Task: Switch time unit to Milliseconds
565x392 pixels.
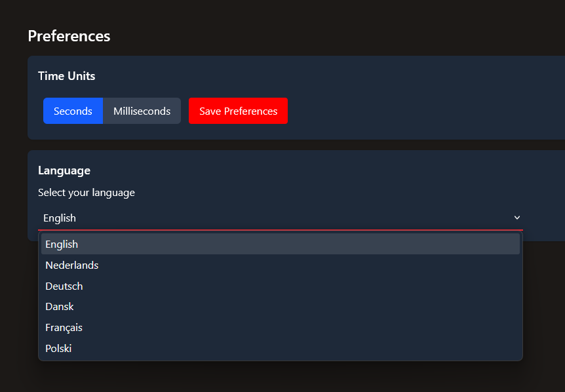Action: (x=142, y=111)
